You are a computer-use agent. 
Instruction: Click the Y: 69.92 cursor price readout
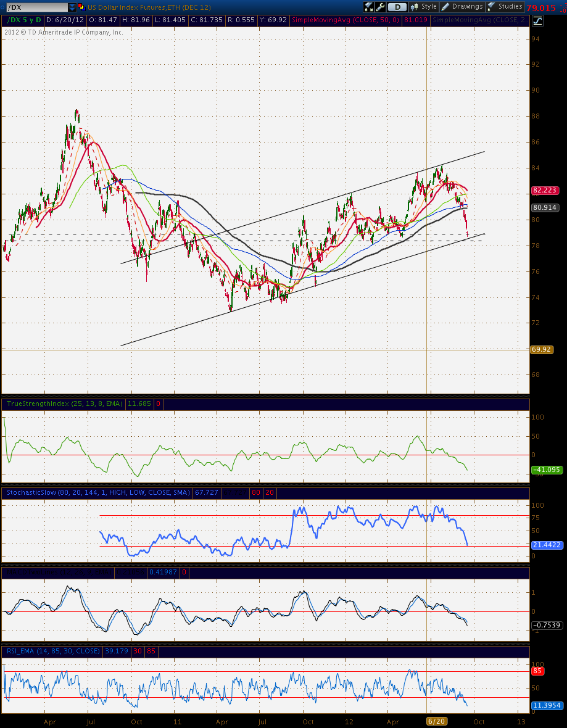tap(274, 20)
